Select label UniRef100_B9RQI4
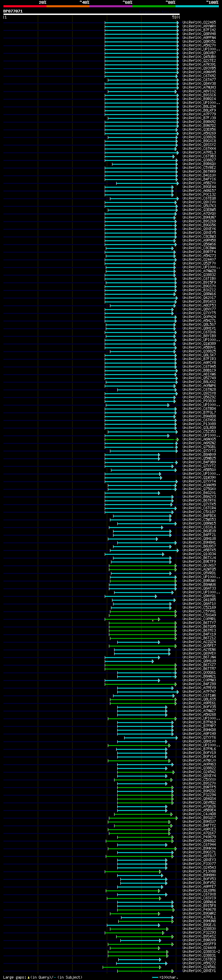222x980 pixels. tap(199, 99)
